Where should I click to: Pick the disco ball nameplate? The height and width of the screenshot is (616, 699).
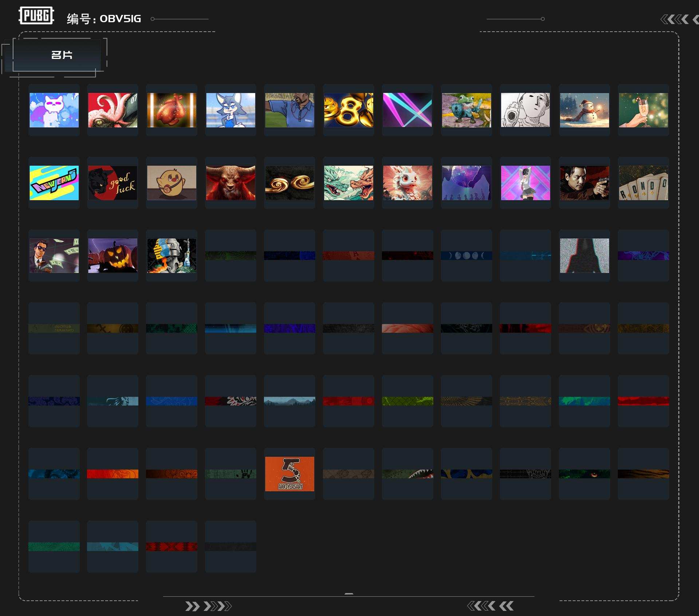(467, 183)
